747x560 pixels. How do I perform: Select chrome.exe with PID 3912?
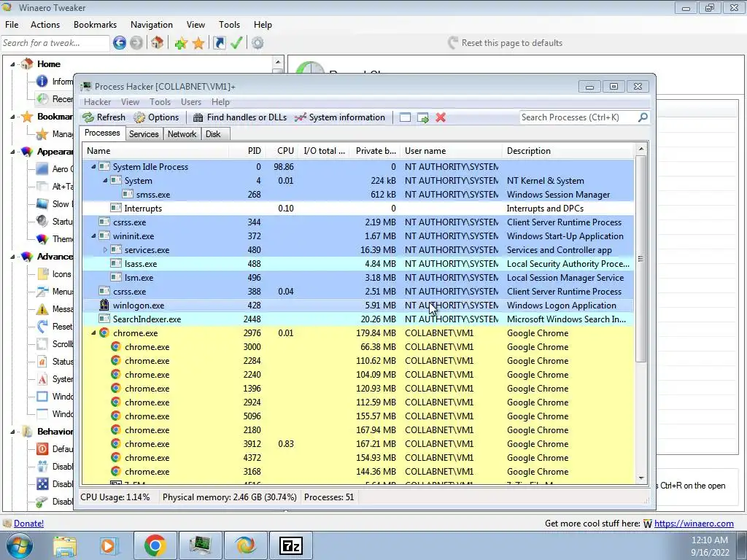click(x=357, y=444)
